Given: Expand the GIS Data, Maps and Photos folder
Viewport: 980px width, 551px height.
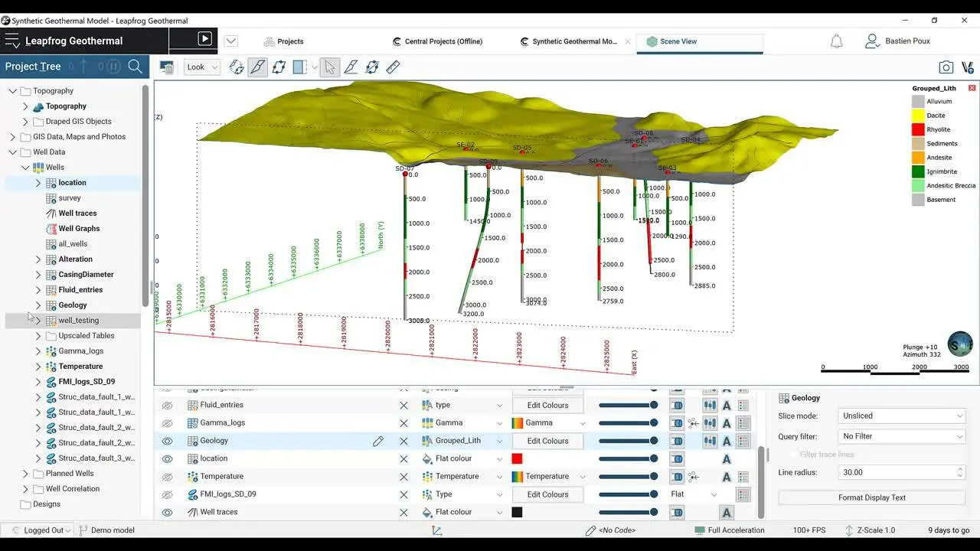Looking at the screenshot, I should tap(12, 137).
